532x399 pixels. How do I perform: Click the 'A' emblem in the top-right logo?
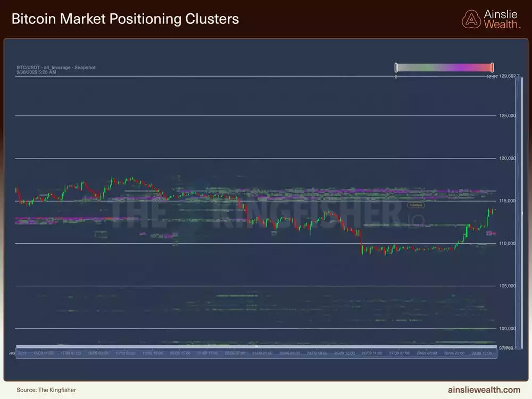[x=471, y=19]
